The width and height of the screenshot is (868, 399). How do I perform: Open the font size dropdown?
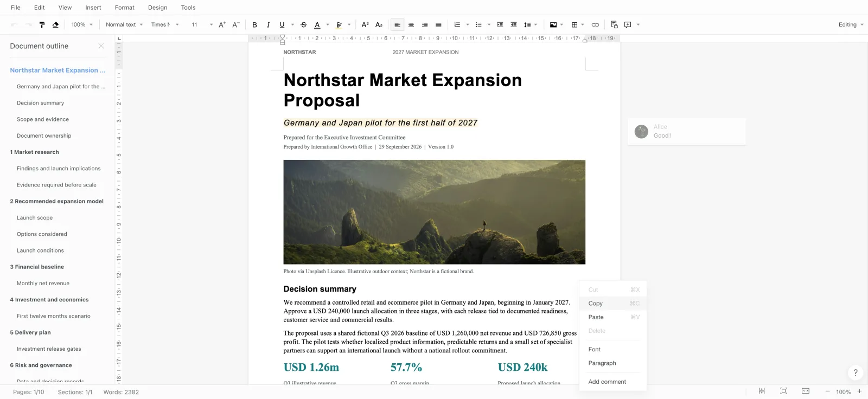201,24
